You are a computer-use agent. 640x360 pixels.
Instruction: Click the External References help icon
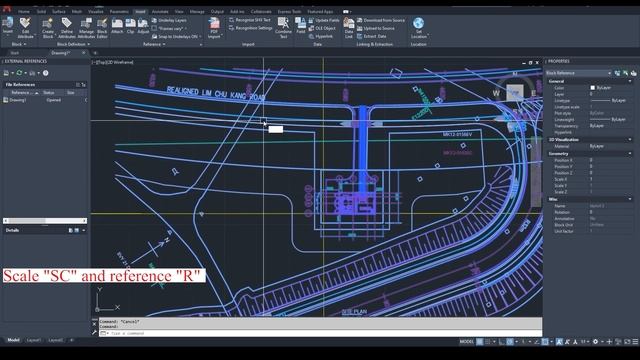tap(46, 73)
